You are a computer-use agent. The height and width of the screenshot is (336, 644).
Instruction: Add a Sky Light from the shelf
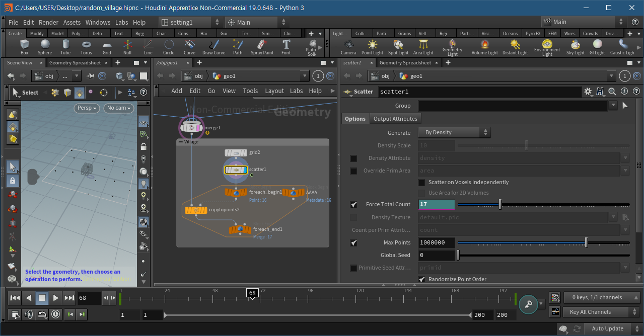tap(575, 47)
